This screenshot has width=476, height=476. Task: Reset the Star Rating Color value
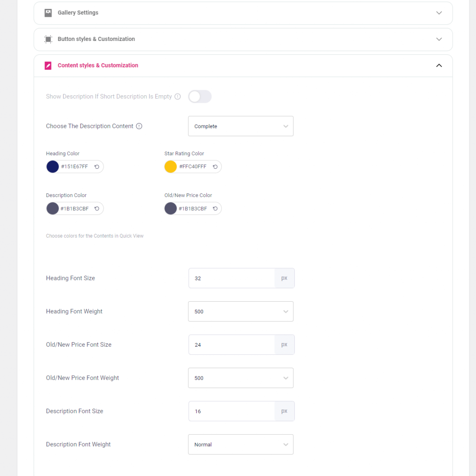(x=215, y=167)
